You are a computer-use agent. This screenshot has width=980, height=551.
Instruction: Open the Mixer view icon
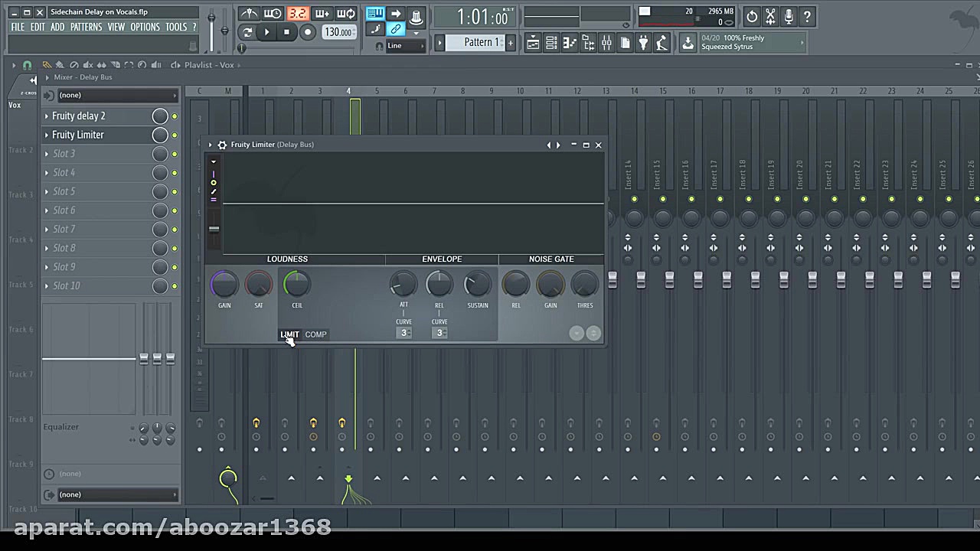pyautogui.click(x=606, y=44)
